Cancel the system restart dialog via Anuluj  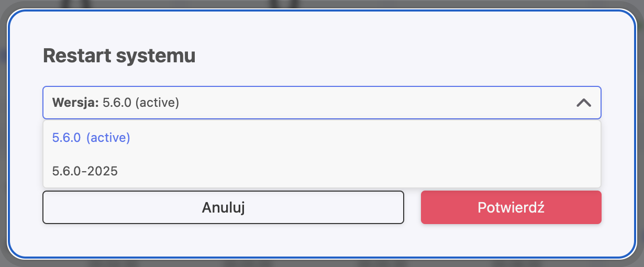(223, 207)
